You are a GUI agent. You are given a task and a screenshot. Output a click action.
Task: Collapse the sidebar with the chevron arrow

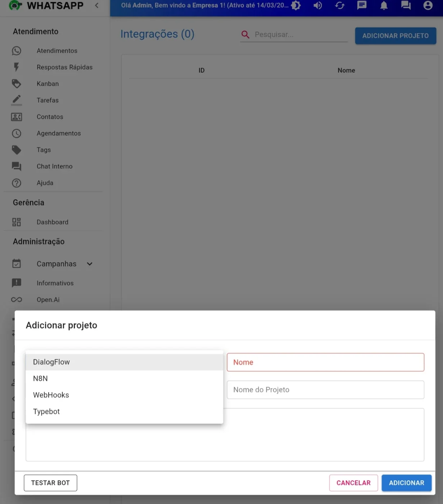(97, 5)
